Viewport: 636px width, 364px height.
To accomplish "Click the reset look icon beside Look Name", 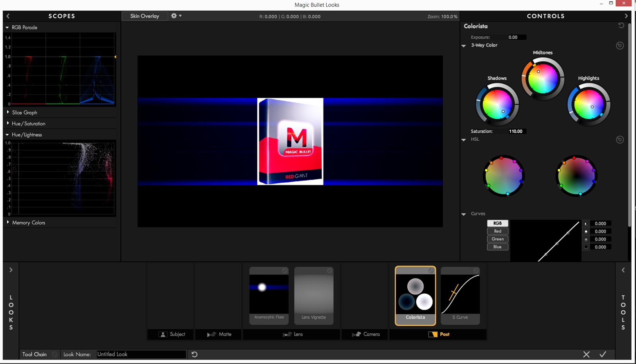I will (x=194, y=354).
